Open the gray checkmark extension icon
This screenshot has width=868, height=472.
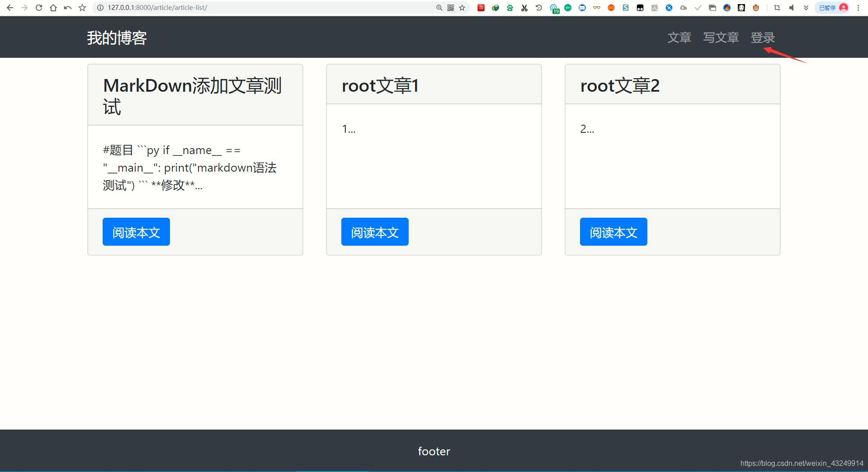click(x=698, y=8)
